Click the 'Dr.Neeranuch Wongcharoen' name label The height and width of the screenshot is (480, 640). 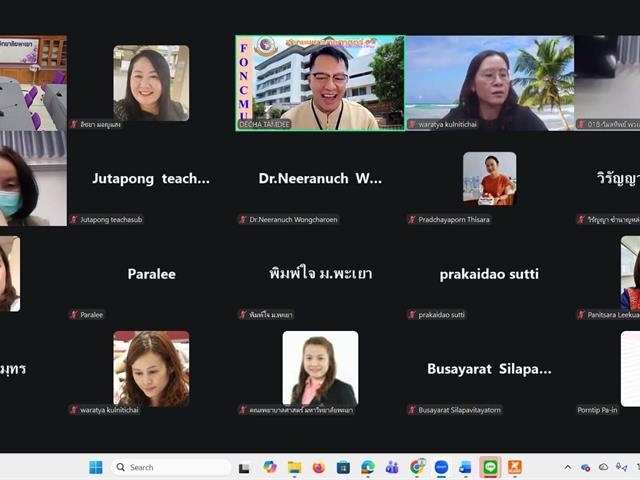click(293, 220)
